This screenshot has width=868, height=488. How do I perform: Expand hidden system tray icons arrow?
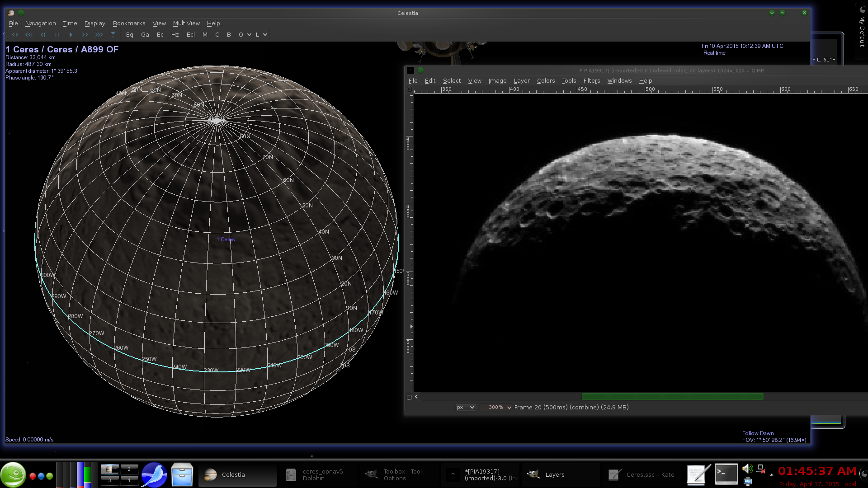click(771, 474)
